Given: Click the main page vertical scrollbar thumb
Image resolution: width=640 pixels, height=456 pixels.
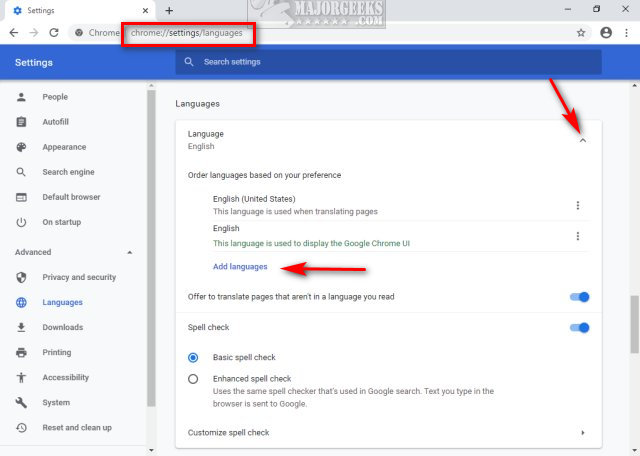Looking at the screenshot, I should 634,324.
